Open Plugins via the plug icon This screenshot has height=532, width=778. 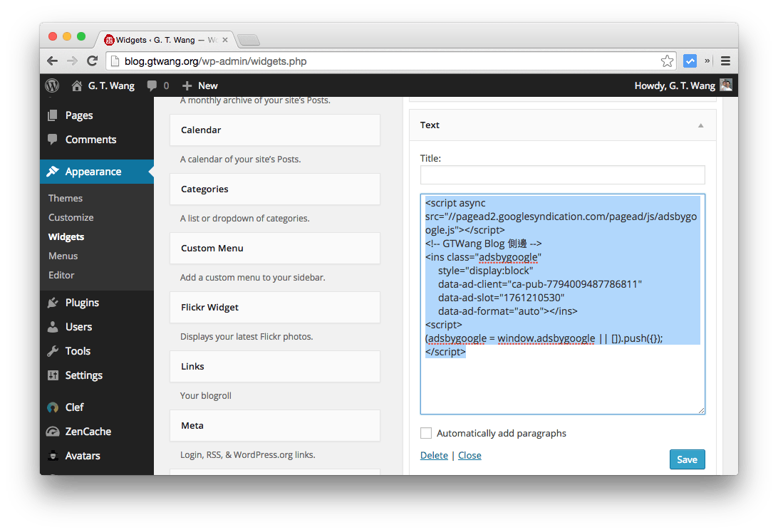(x=53, y=302)
